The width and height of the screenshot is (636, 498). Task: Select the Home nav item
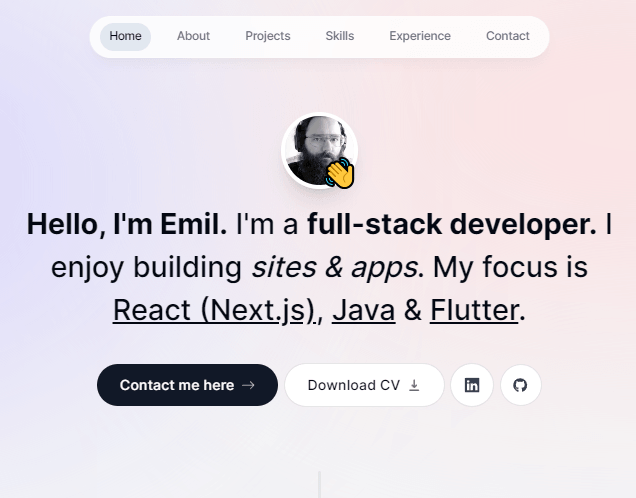click(x=125, y=36)
